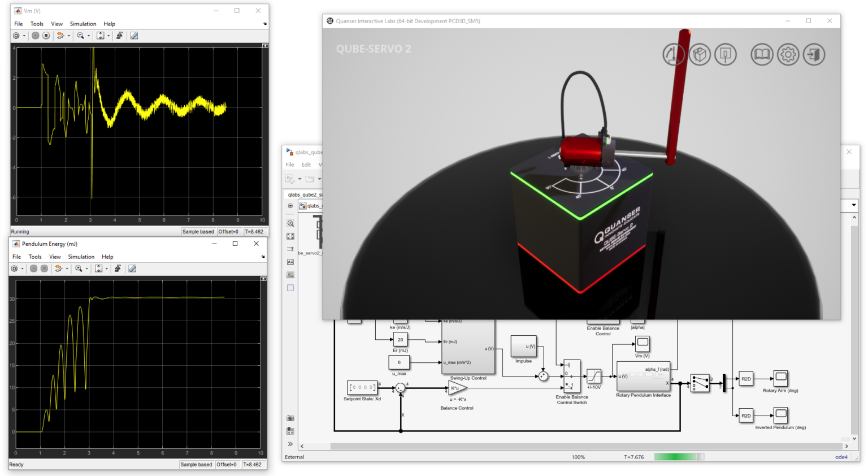Open File menu in Simulink model window
The width and height of the screenshot is (868, 476).
pos(290,165)
